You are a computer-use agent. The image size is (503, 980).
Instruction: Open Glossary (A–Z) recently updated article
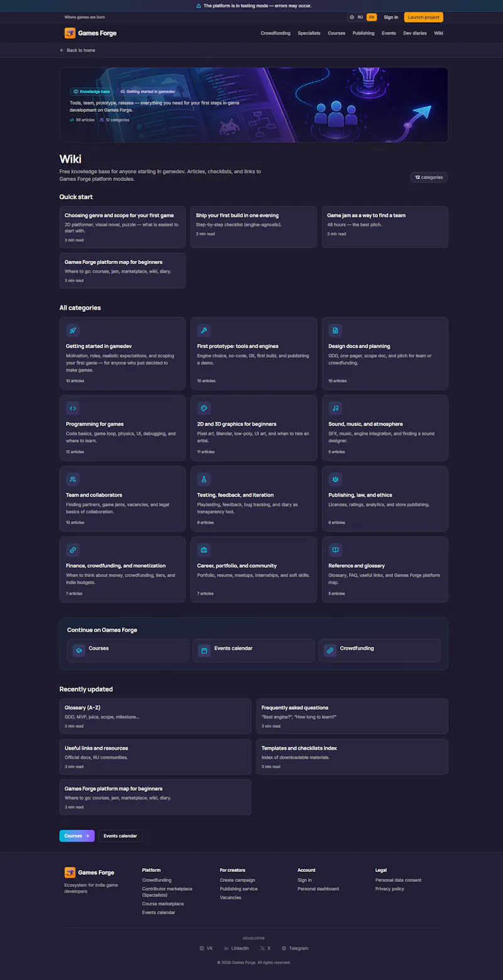[155, 716]
